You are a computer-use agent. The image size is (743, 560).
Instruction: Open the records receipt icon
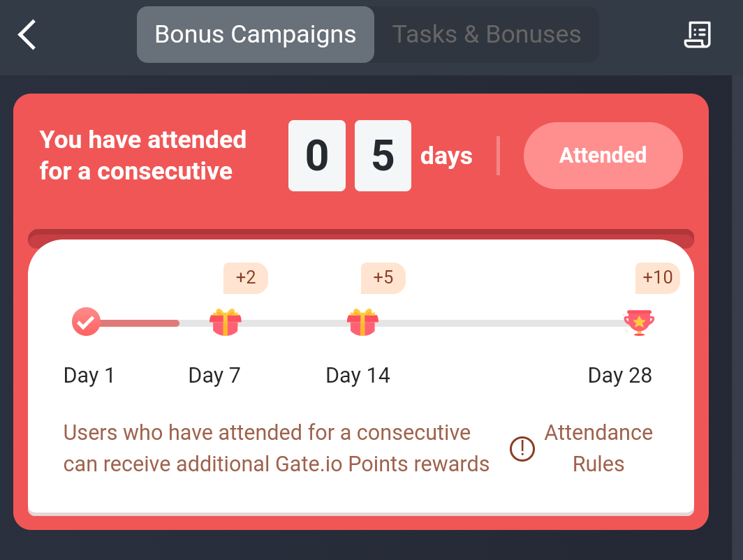click(x=697, y=35)
